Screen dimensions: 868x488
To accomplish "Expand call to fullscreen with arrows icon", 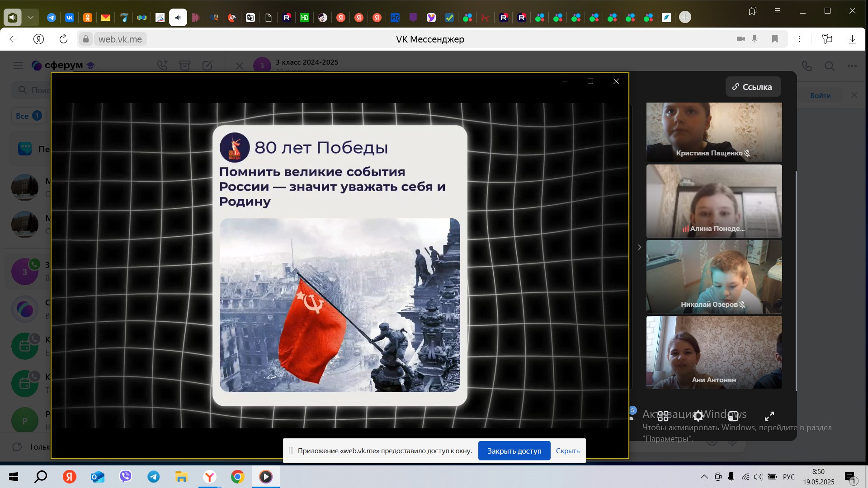I will [x=769, y=416].
